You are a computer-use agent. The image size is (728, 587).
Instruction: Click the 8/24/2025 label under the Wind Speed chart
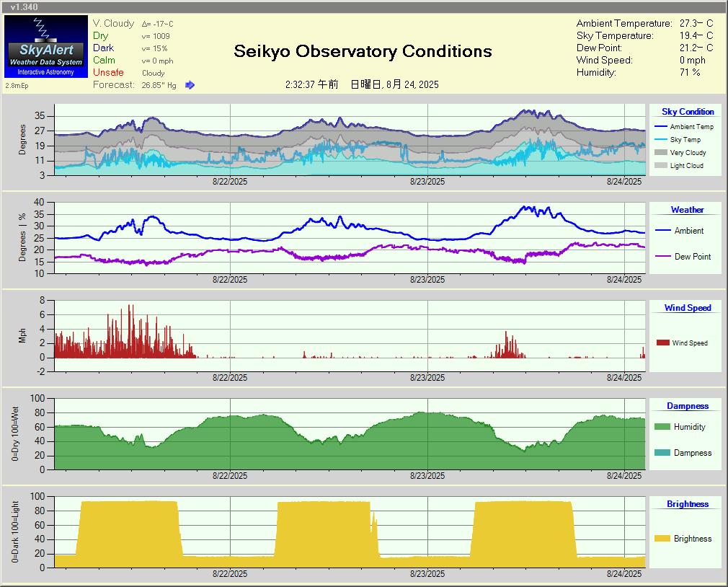(x=624, y=378)
